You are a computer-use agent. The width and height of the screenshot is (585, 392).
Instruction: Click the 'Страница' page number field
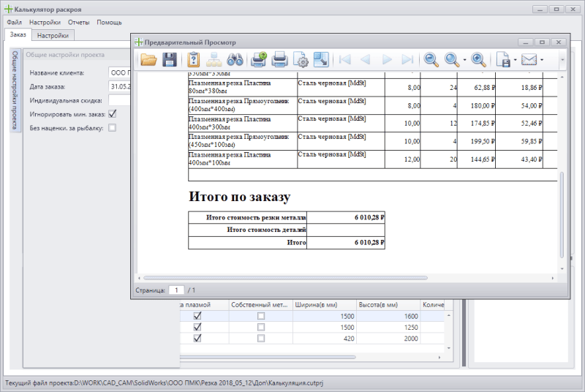click(x=175, y=290)
